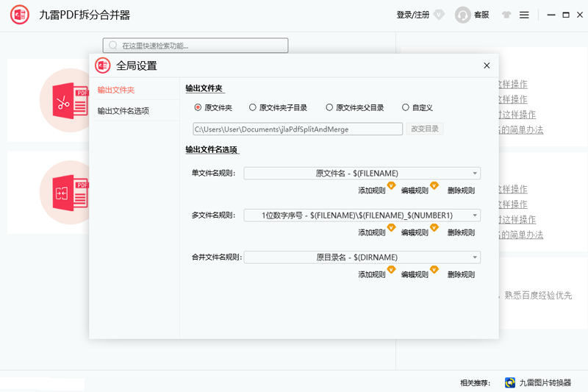Click the PDF merge icon
Viewport: 588px width, 392px height.
66,193
